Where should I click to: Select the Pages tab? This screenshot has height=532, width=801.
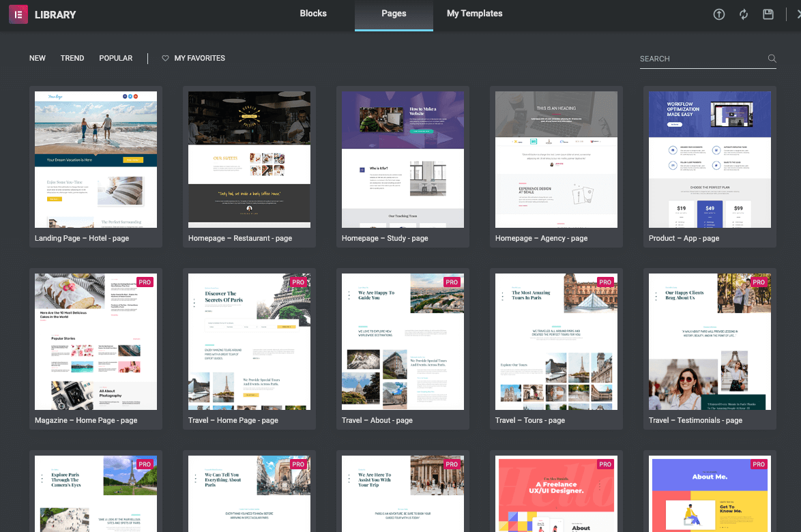point(394,14)
